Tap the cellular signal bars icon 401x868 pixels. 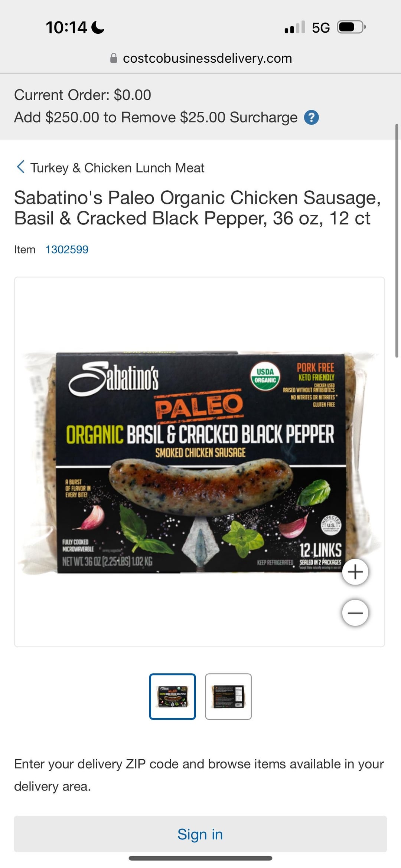pyautogui.click(x=294, y=27)
